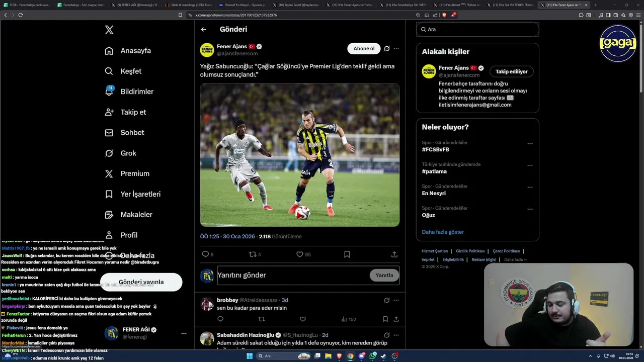Open the Oğuz trend
Screen dimensions: 644x362
(428, 215)
